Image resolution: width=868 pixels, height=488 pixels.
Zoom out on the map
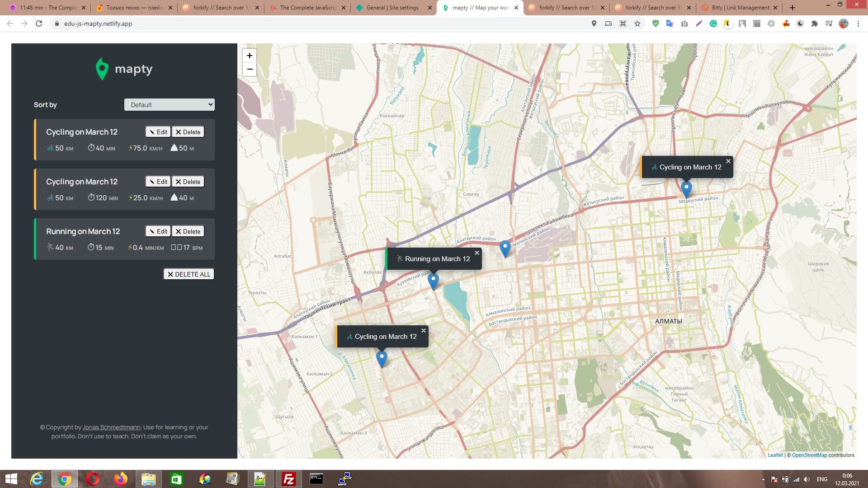250,69
